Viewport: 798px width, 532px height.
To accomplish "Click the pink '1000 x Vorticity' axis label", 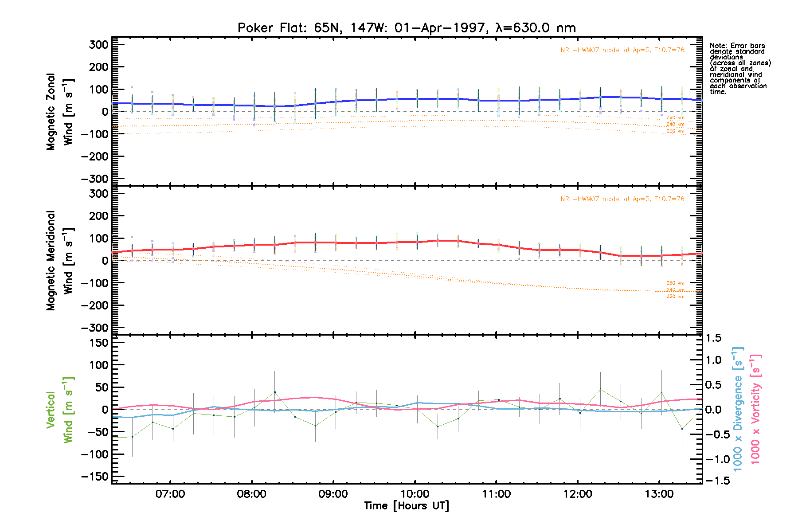I will coord(755,409).
